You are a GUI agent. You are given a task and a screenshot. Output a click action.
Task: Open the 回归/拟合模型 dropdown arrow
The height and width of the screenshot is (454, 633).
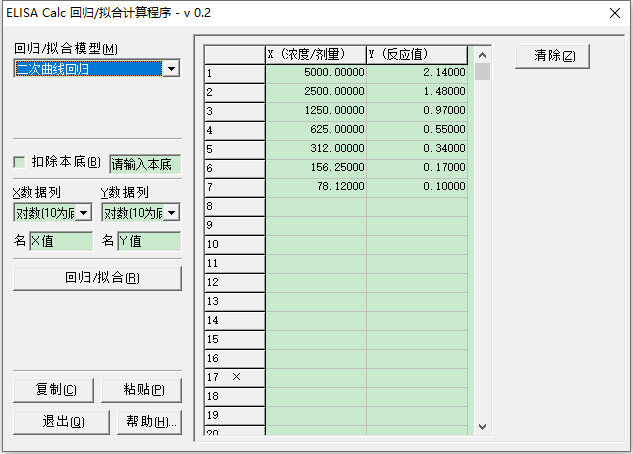point(172,69)
